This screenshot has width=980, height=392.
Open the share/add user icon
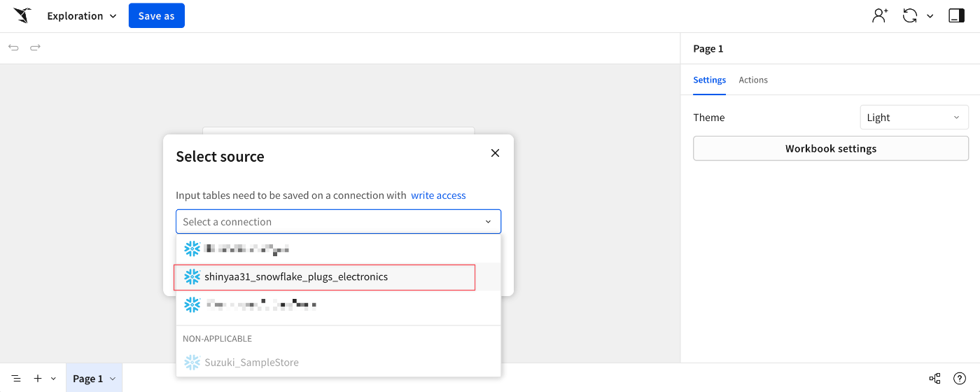coord(880,15)
